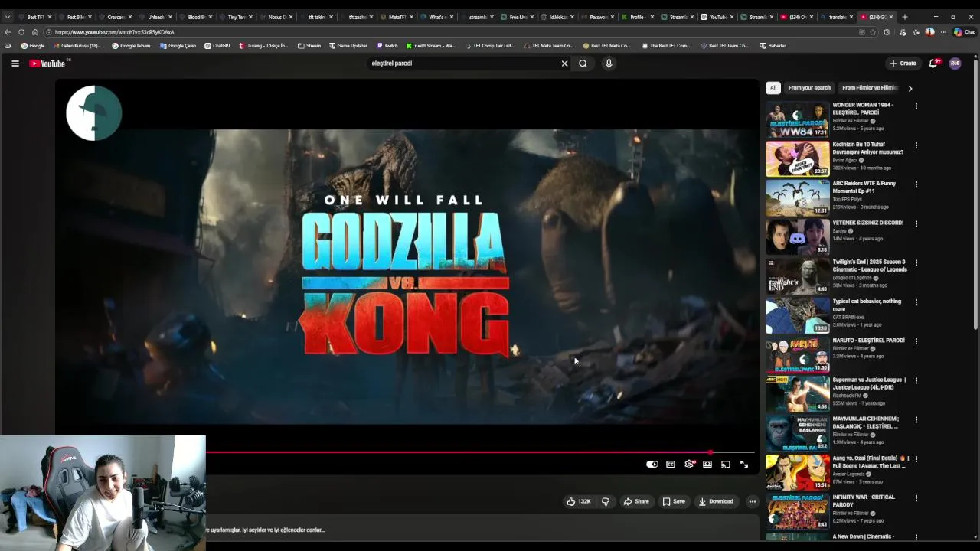The height and width of the screenshot is (551, 980).
Task: Toggle the autoplay switch
Action: (652, 464)
